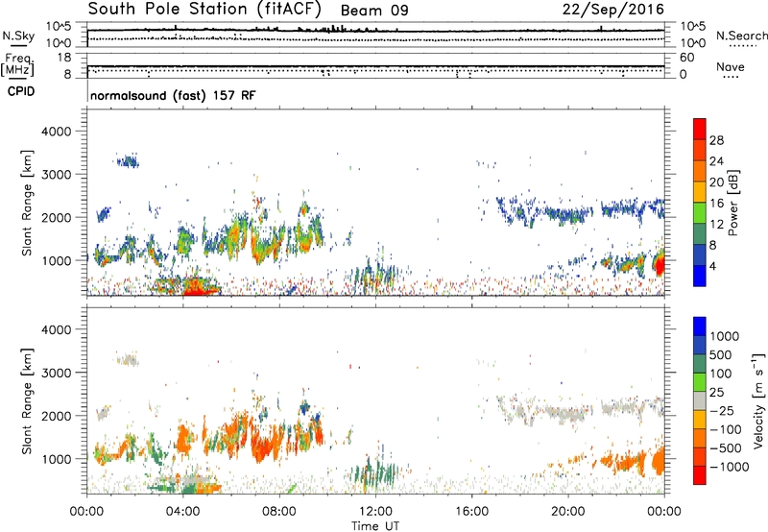768x532 pixels.
Task: Click the '3000' range label in Power panel
Action: click(x=56, y=175)
